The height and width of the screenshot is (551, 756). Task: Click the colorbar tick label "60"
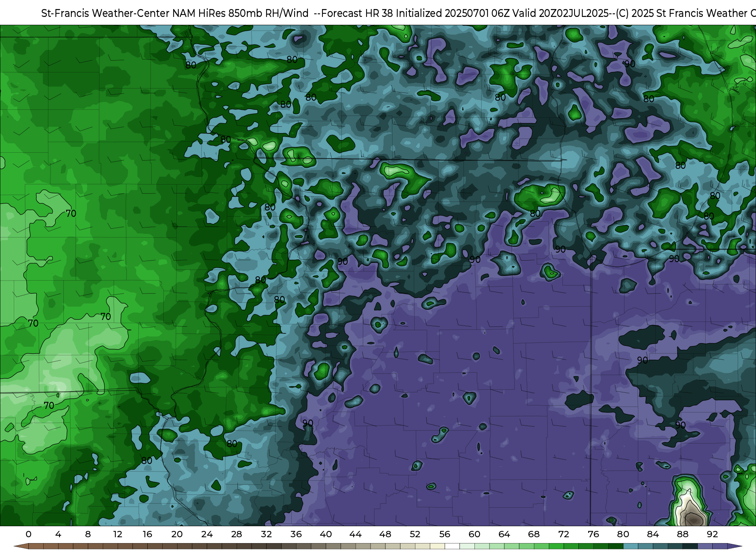(474, 534)
